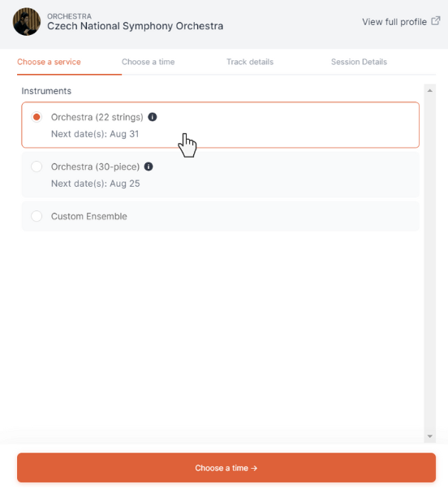This screenshot has width=448, height=489.
Task: Click the external link icon next to View full profile
Action: 436,21
